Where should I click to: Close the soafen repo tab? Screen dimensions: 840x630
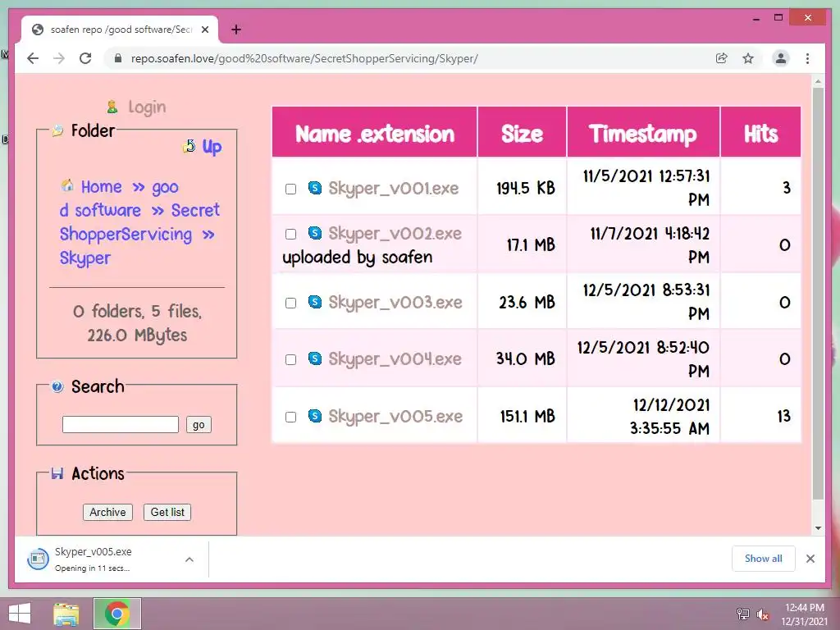[x=204, y=30]
